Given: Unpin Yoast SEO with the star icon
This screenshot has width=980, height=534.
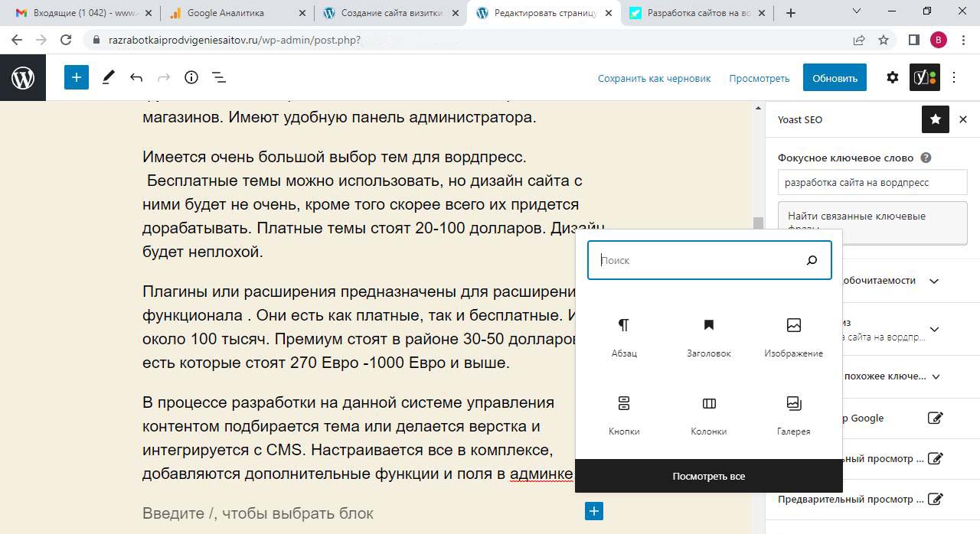Looking at the screenshot, I should 935,119.
